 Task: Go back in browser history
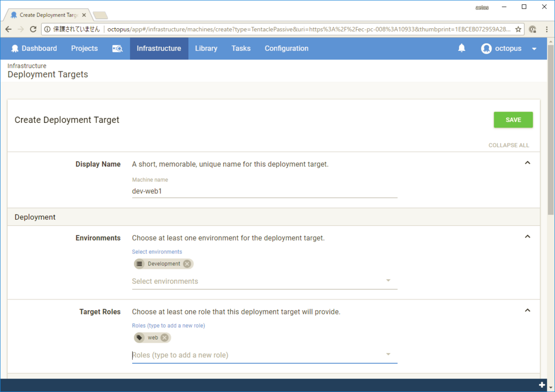pos(9,29)
